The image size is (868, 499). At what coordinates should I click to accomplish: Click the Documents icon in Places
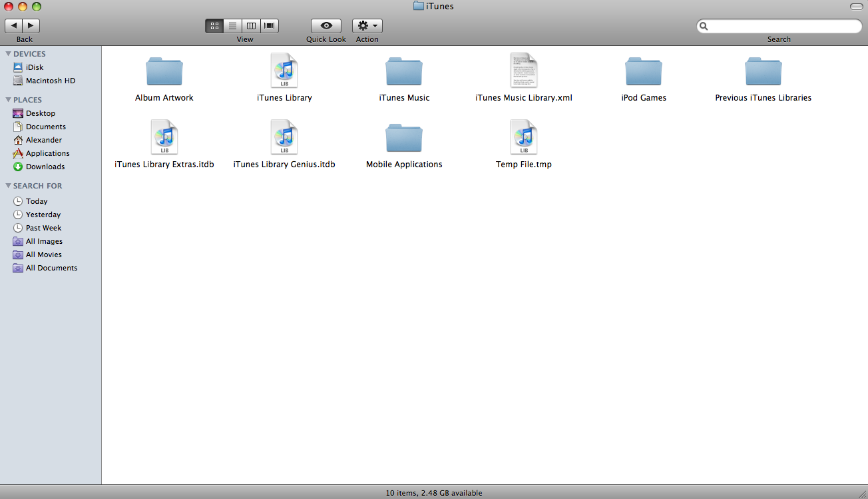click(x=18, y=127)
